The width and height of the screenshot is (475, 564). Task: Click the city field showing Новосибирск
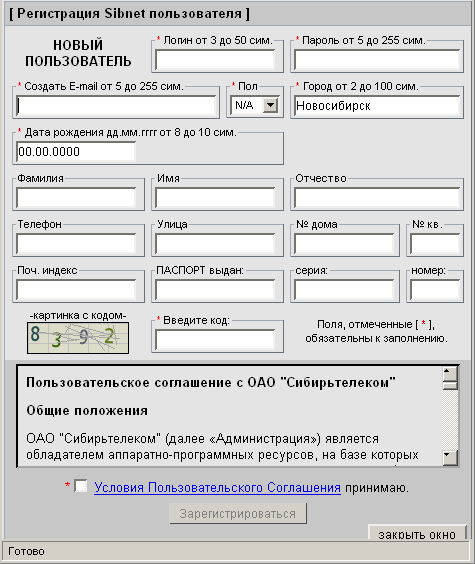[x=376, y=105]
